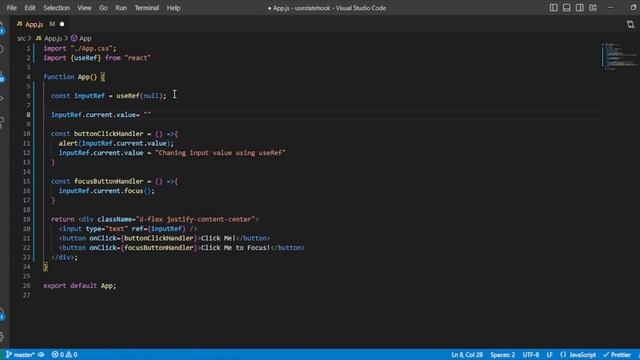
Task: Click the App symbol icon in breadcrumbs
Action: tap(74, 38)
